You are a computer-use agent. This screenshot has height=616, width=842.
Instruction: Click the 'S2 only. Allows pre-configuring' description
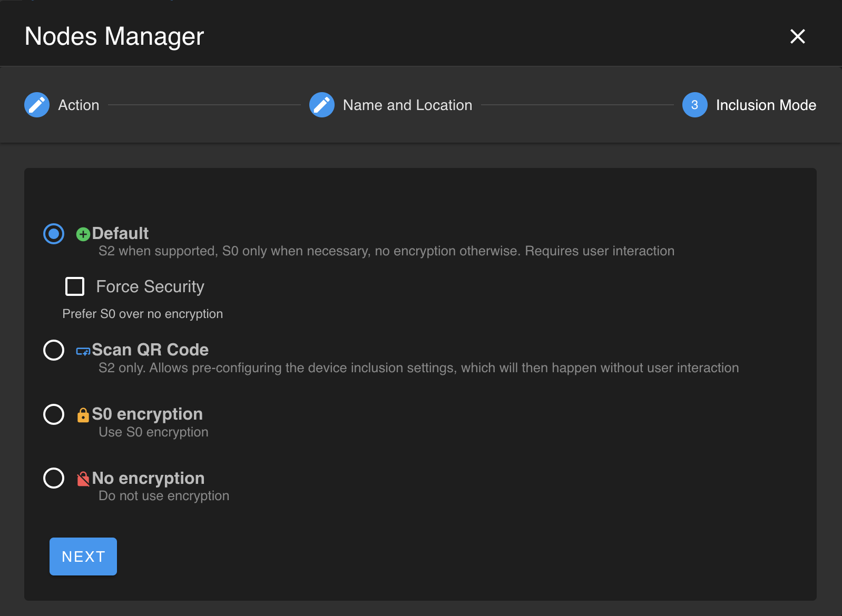[418, 368]
